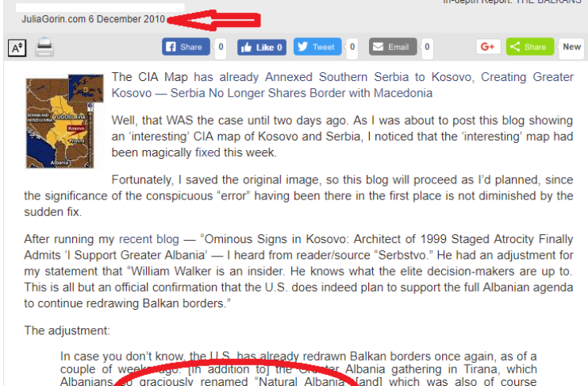The height and width of the screenshot is (386, 588).
Task: Click the printer icon
Action: click(x=44, y=48)
